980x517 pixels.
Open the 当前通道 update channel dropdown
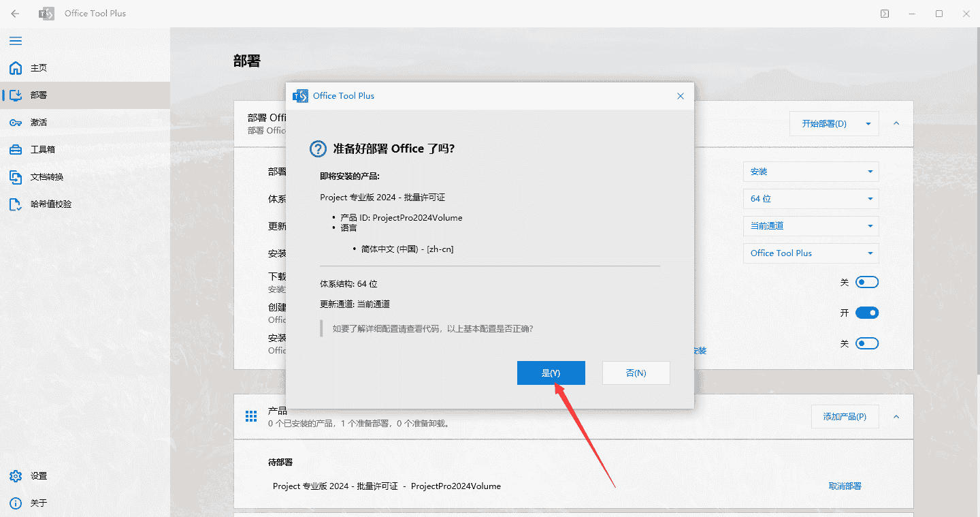[x=811, y=226]
